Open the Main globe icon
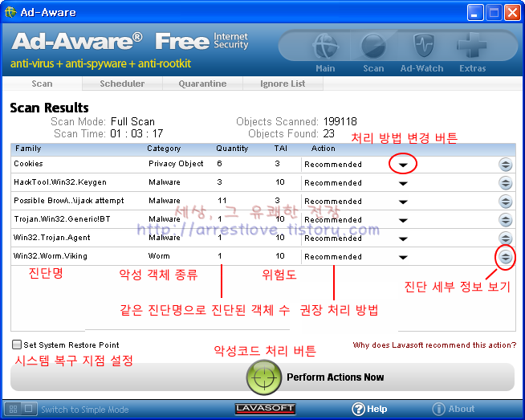The image size is (525, 420). tap(325, 47)
